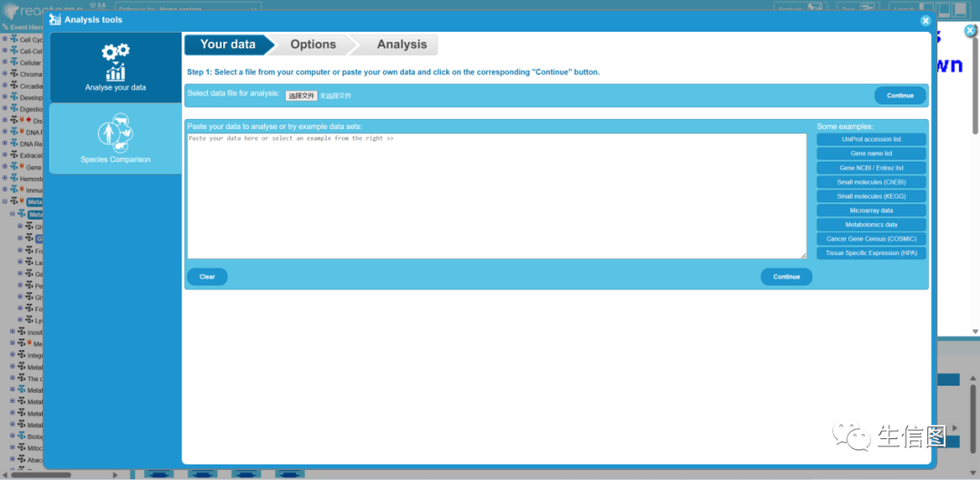The image size is (980, 480).
Task: Expand the Extracel tree node
Action: tap(5, 154)
